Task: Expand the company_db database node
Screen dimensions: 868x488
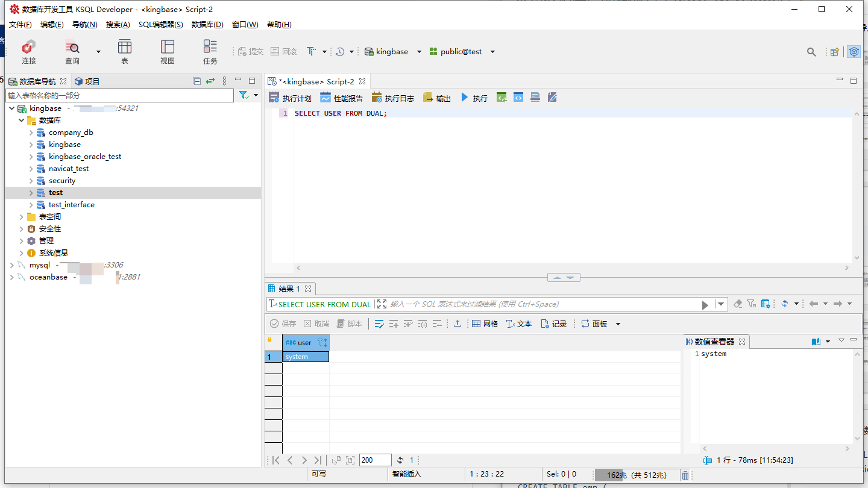Action: coord(31,133)
